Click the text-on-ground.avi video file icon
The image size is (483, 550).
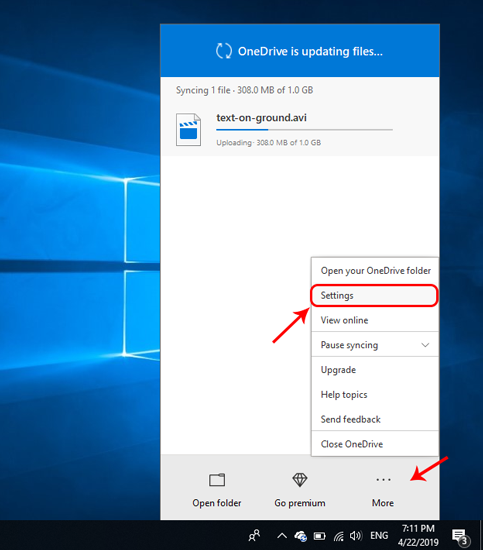tap(188, 129)
